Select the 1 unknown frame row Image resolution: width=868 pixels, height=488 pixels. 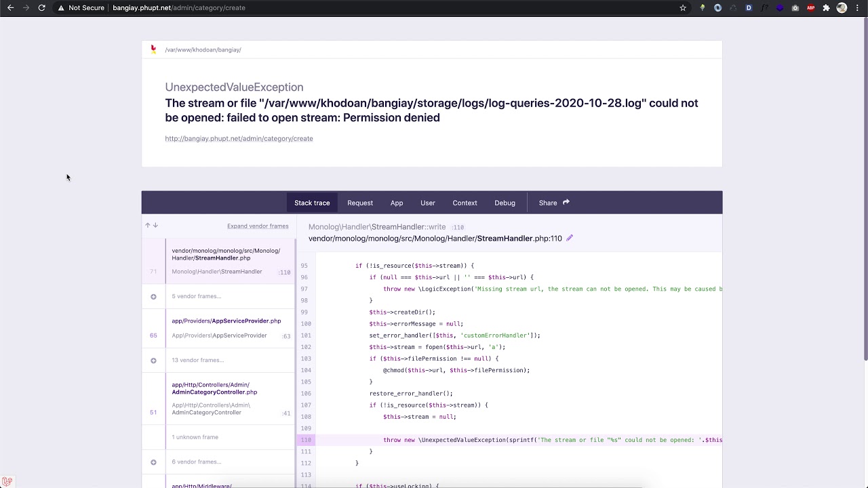(218, 437)
